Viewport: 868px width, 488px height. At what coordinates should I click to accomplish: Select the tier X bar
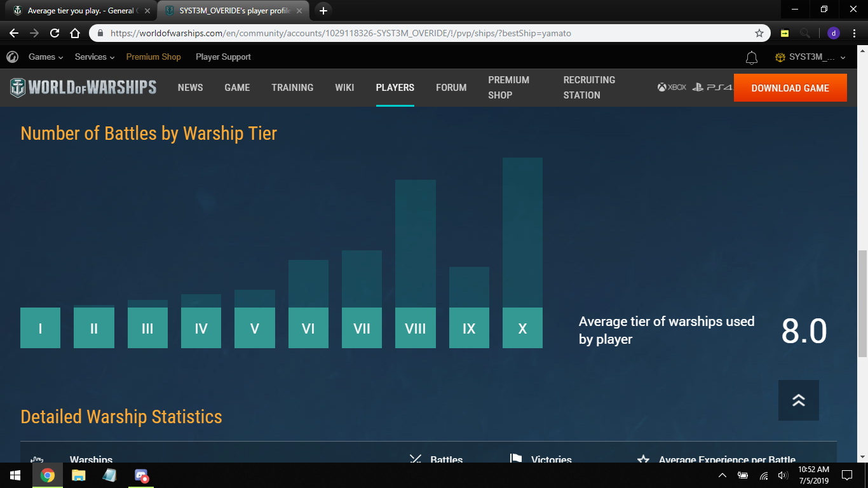pos(522,328)
